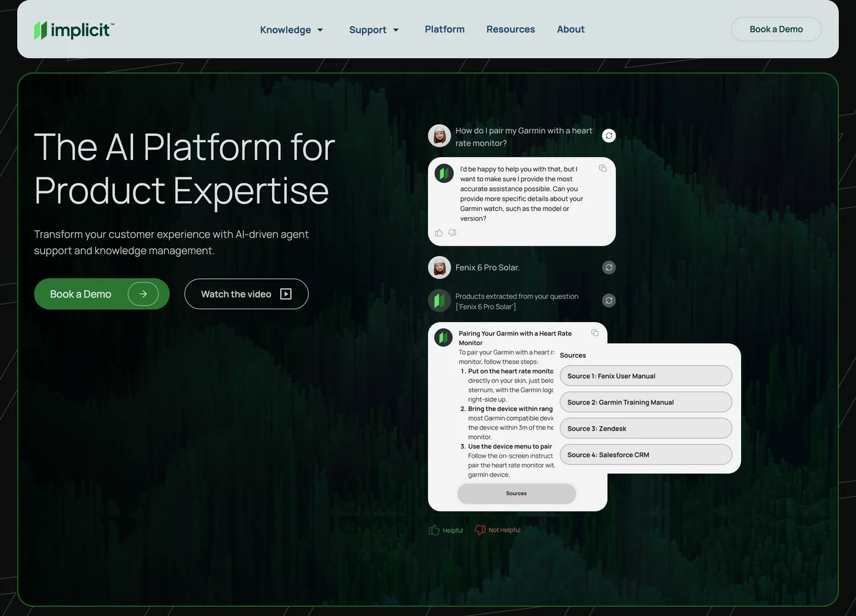Click the gray Sources button below the answer
Viewport: 856px width, 616px height.
click(x=517, y=494)
